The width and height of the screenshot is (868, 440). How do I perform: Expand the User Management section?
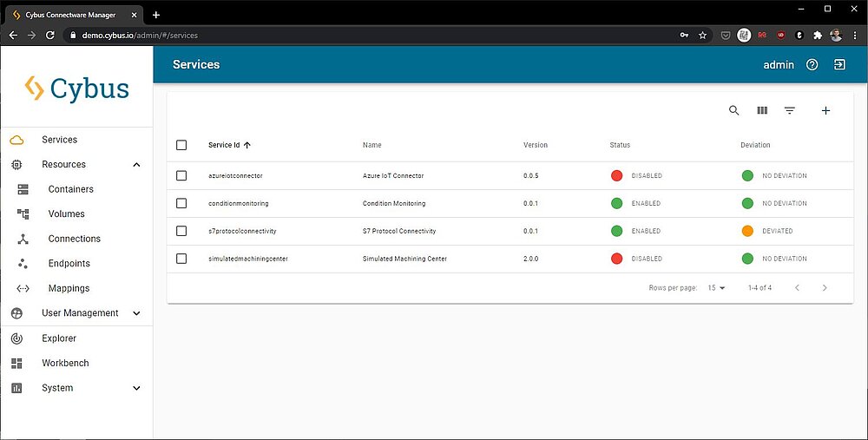point(136,313)
